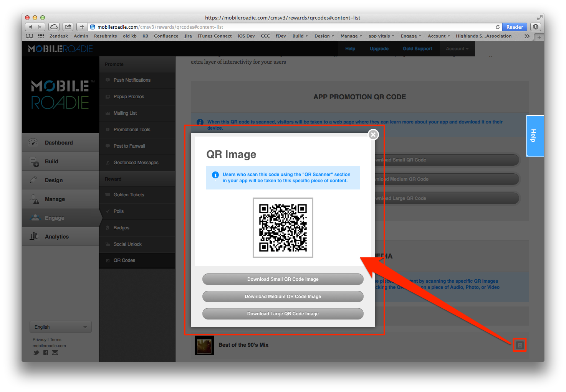
Task: Click the QR icon for Best of the 90's Mix
Action: [x=520, y=345]
